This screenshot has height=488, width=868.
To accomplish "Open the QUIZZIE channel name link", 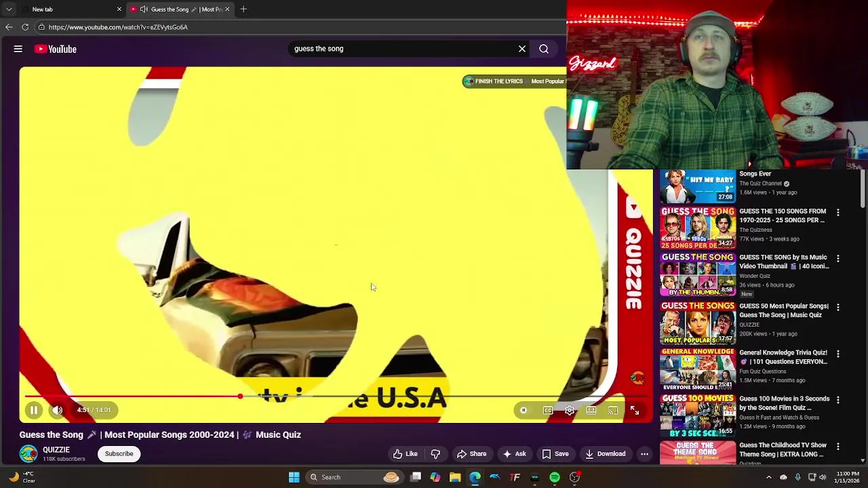I will click(56, 450).
